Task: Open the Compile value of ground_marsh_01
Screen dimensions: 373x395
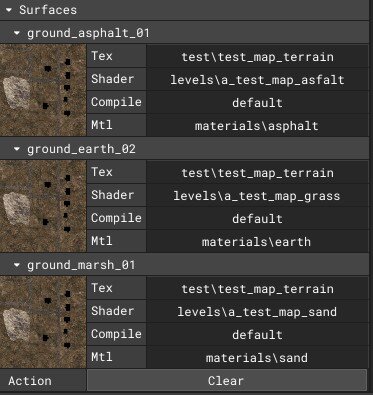Action: [x=257, y=334]
